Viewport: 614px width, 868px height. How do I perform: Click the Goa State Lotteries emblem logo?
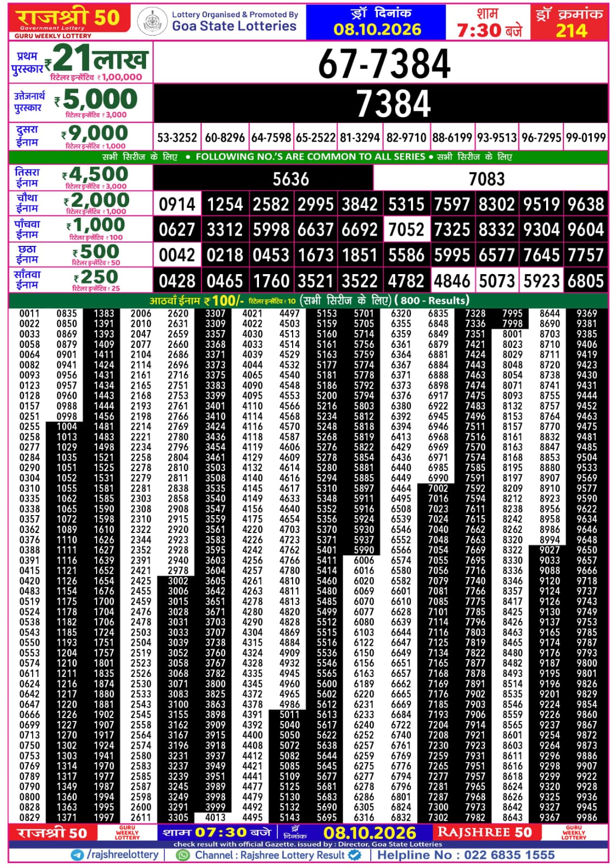pos(152,22)
